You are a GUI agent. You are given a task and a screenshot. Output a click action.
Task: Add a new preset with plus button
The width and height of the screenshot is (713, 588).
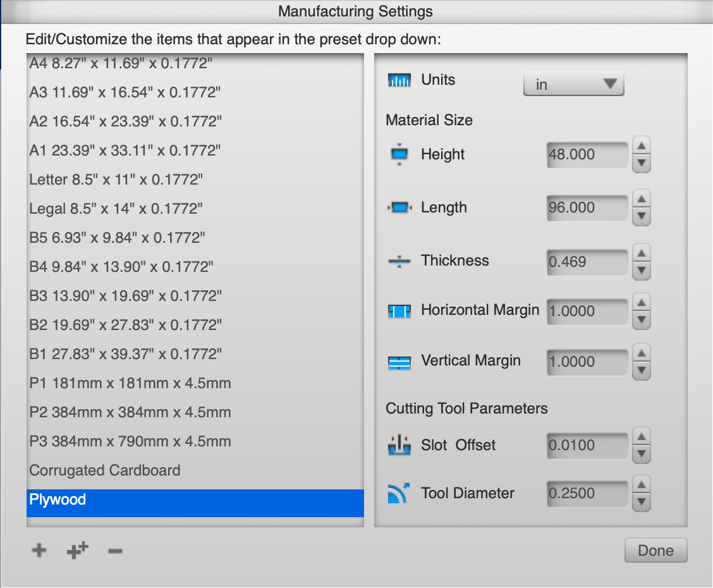(39, 550)
